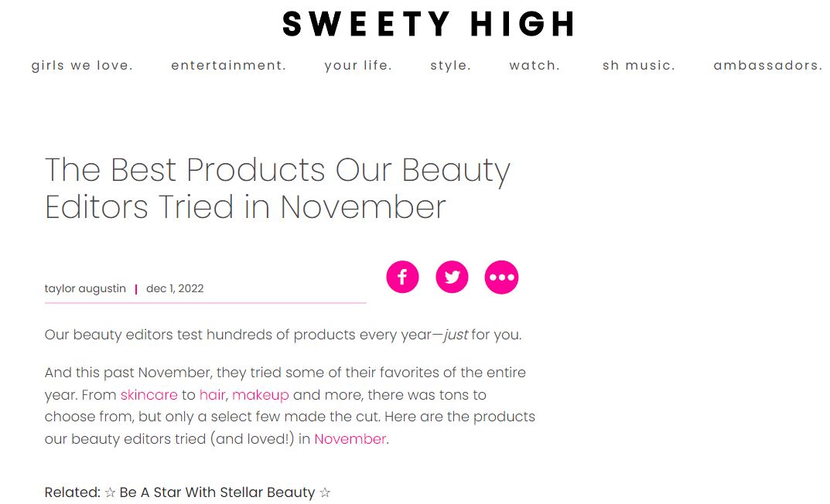Viewport: 830px width, 504px height.
Task: Open the 'girls we love' section
Action: point(81,66)
